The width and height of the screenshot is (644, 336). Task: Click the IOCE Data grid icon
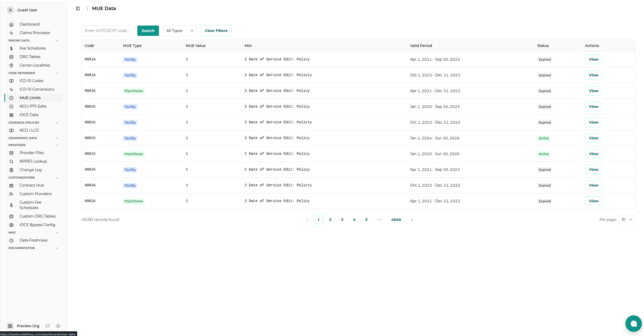pos(11,115)
